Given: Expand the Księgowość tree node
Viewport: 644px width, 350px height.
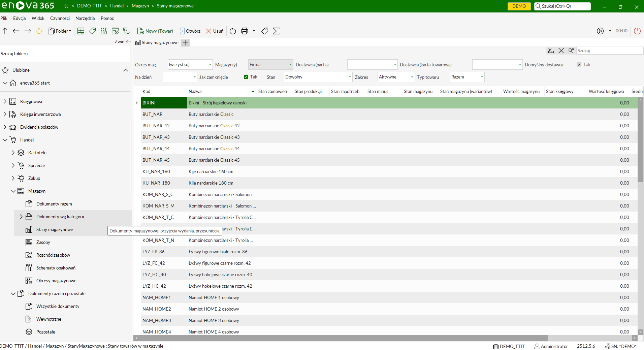Looking at the screenshot, I should [5, 101].
